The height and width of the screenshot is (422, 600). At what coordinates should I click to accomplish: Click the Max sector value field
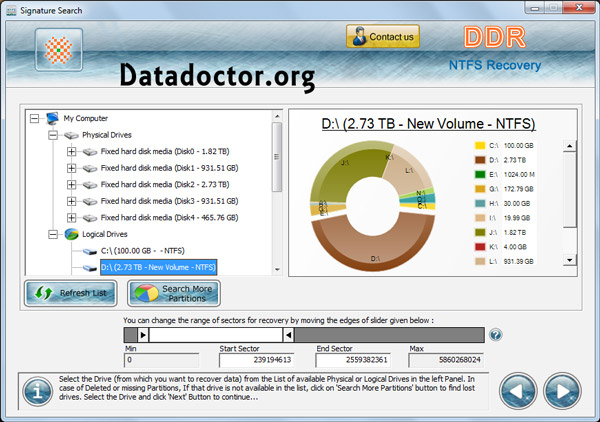pos(446,360)
